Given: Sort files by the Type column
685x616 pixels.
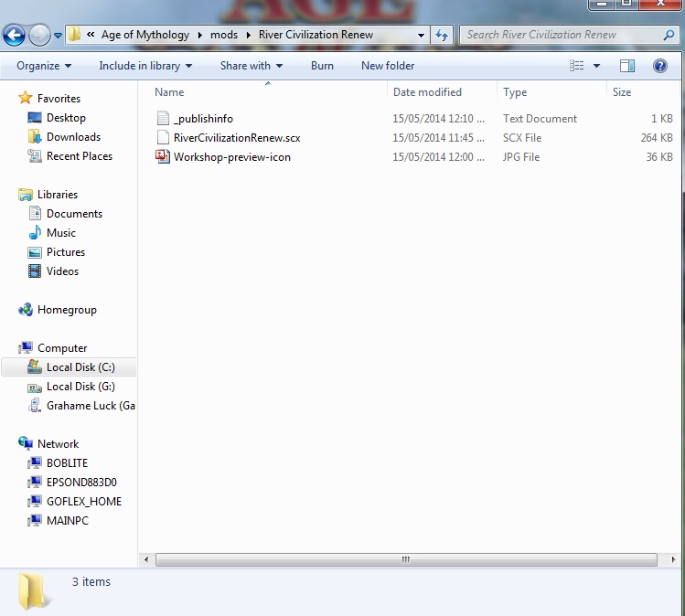Looking at the screenshot, I should point(515,92).
